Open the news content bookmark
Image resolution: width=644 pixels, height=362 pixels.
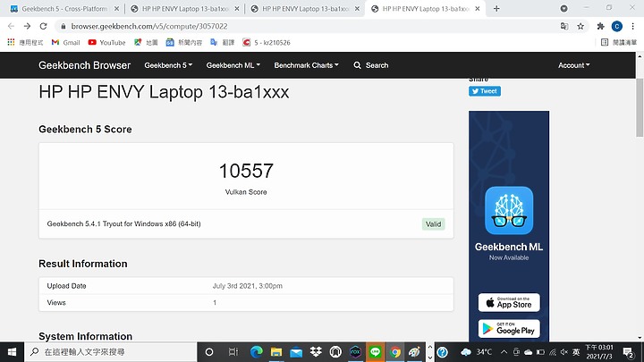click(184, 42)
